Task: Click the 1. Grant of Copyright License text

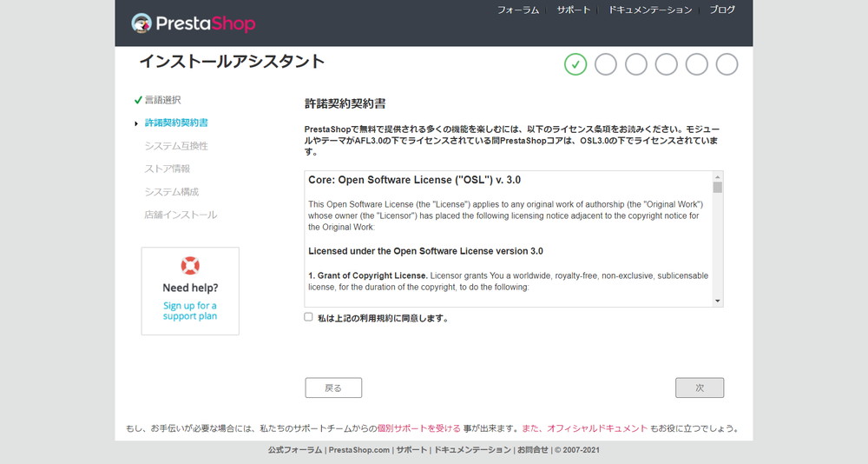Action: [368, 275]
